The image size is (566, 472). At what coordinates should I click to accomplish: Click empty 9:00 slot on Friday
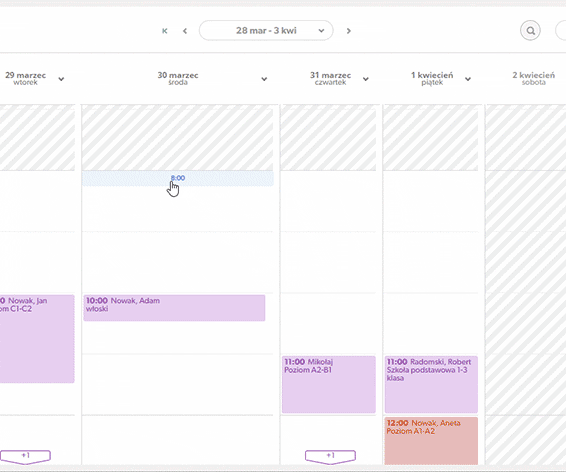pyautogui.click(x=430, y=262)
